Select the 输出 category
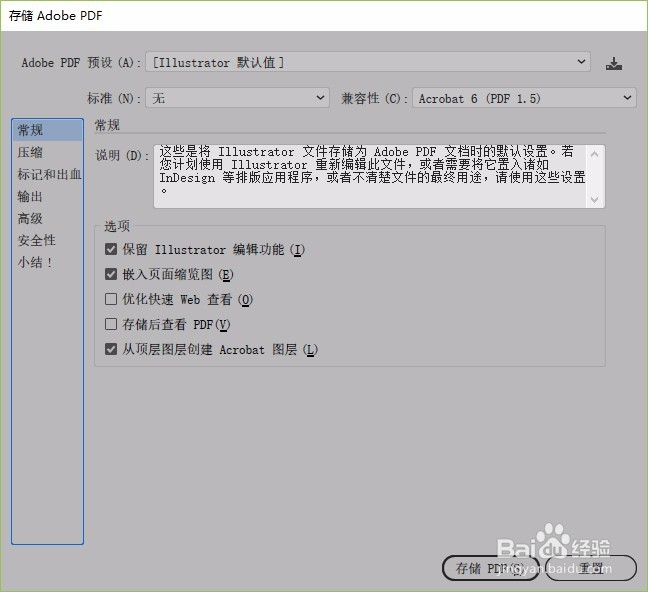Screen dimensions: 648x592 pyautogui.click(x=48, y=196)
